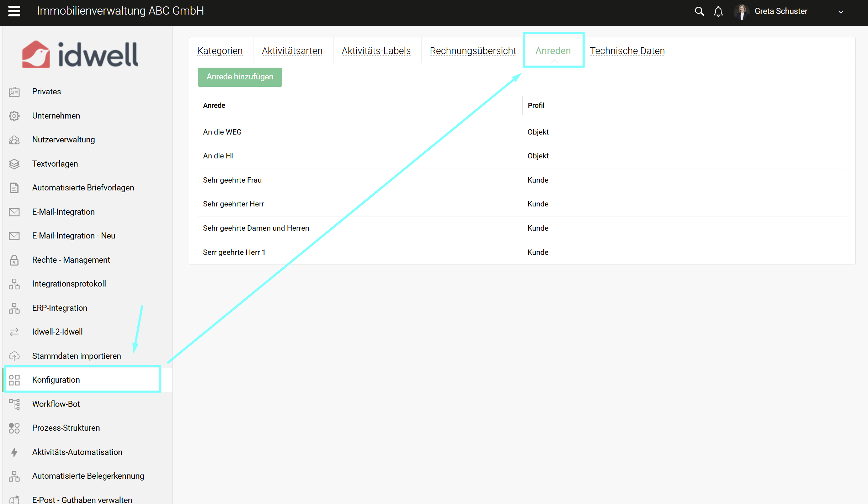Expand the user account dropdown chevron
Image resolution: width=868 pixels, height=504 pixels.
pos(841,12)
